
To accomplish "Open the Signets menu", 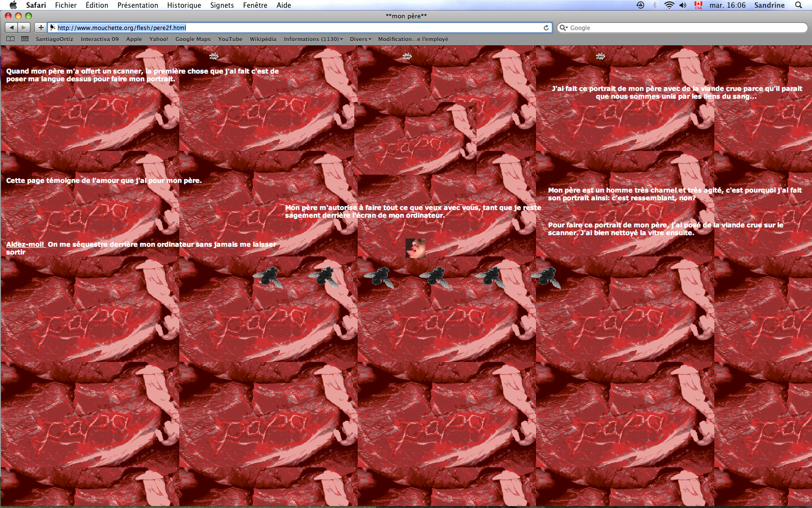I will tap(222, 5).
